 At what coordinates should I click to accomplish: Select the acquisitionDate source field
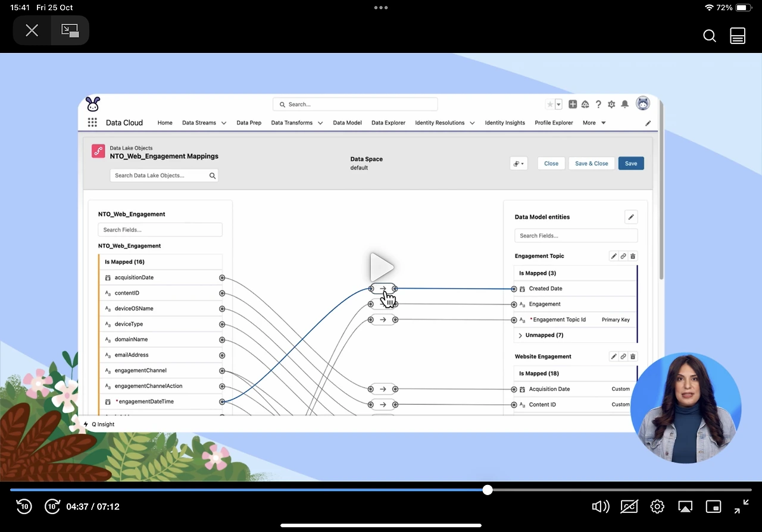click(161, 278)
